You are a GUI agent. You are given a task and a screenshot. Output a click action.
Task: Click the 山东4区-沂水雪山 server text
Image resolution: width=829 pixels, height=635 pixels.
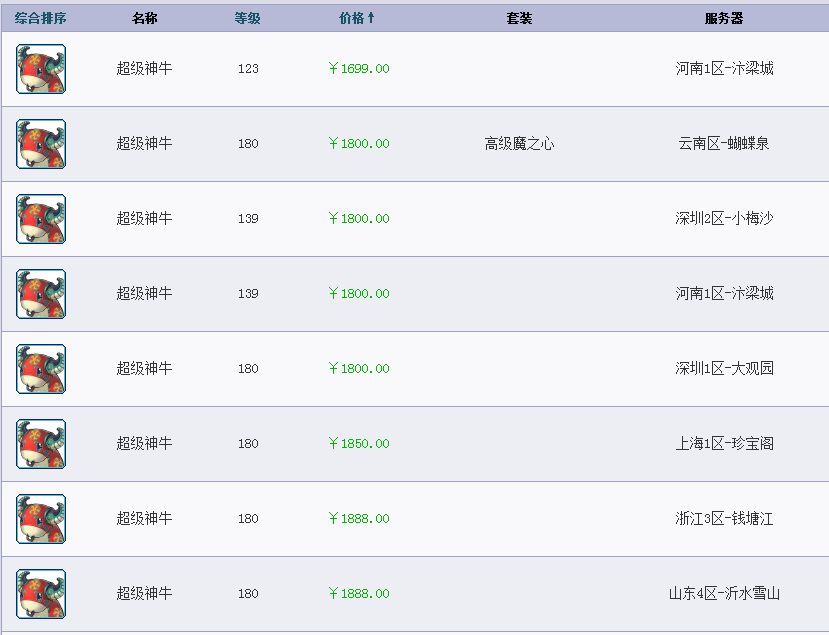(x=724, y=593)
